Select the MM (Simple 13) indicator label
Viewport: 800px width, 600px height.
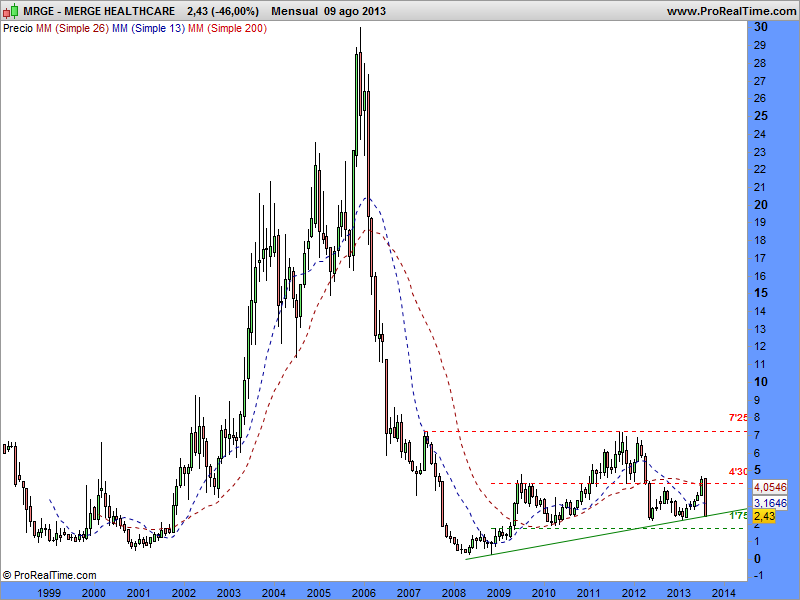pos(148,29)
